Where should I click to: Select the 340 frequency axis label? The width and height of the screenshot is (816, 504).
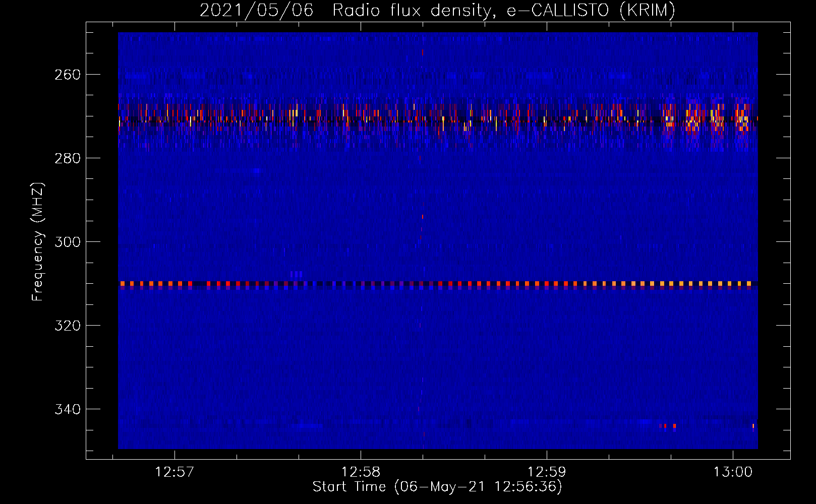68,409
